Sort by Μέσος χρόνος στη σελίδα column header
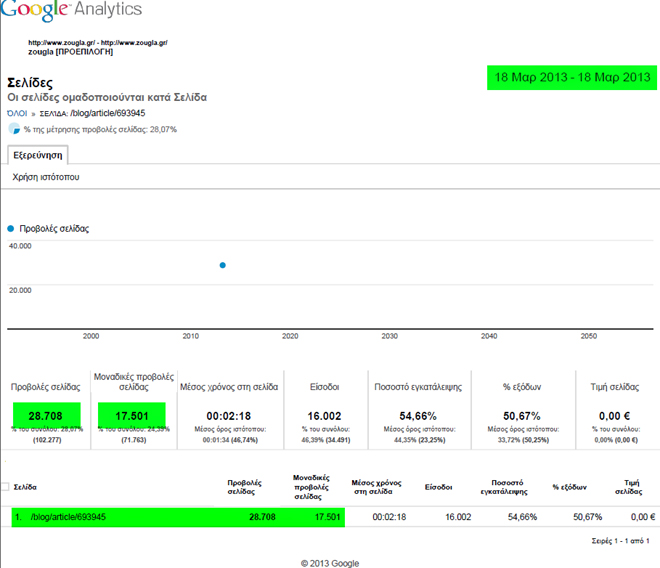660x568 pixels. tap(376, 487)
